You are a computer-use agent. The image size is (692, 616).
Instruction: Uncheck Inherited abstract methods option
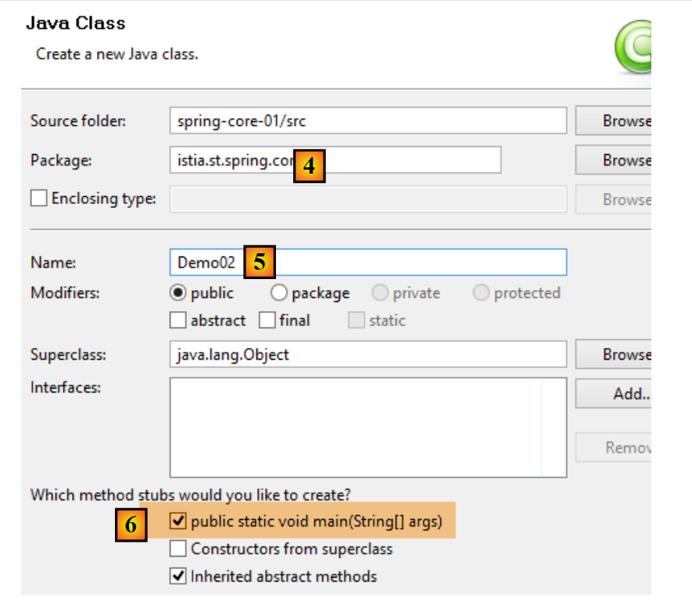(178, 577)
